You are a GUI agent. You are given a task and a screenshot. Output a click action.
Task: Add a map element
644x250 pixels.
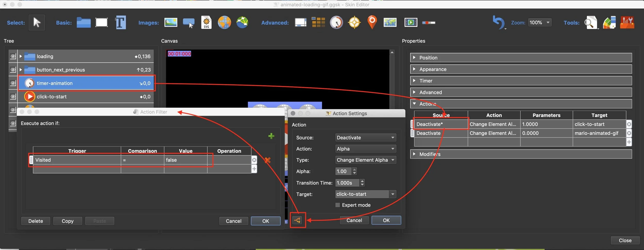[x=390, y=22]
